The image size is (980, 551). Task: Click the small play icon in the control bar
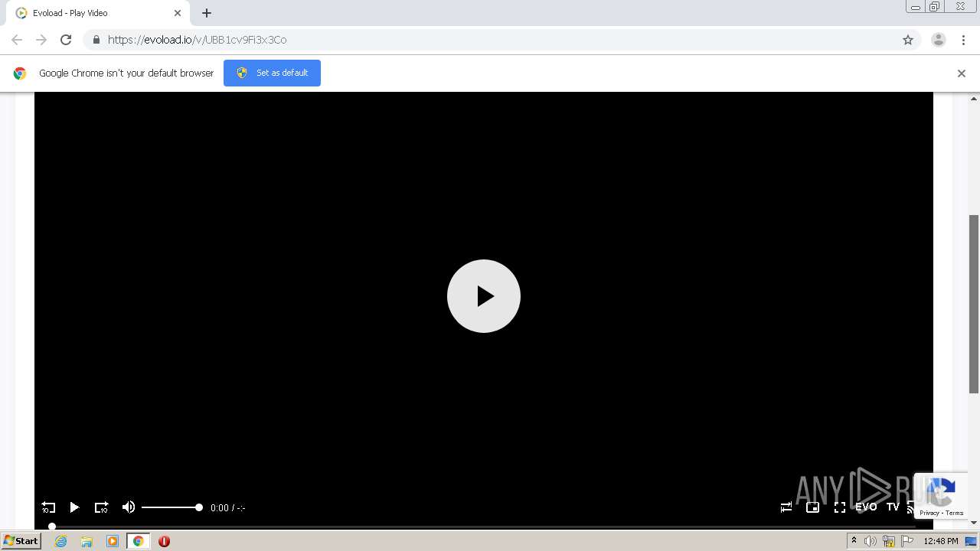(74, 507)
